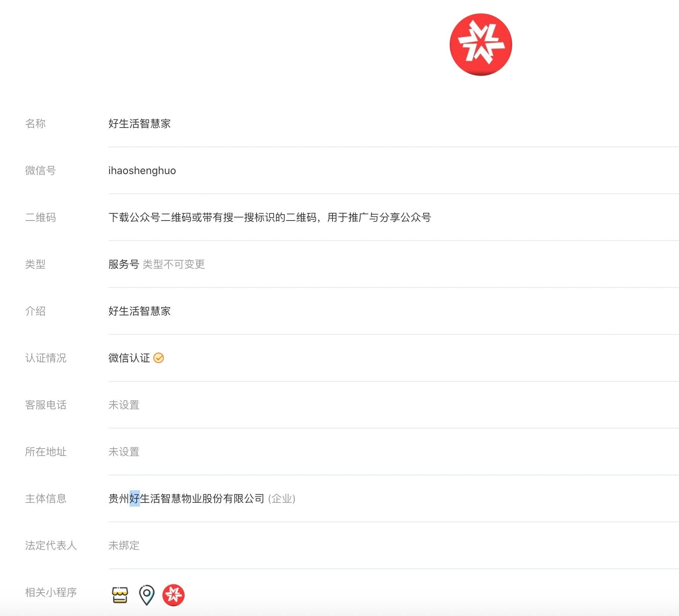Click the 认证情况 field label

pos(46,358)
